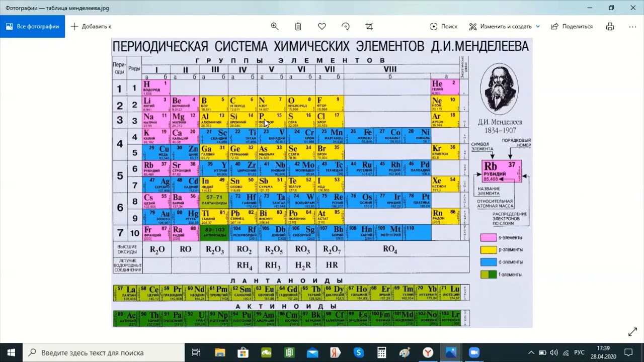Open File Explorer from taskbar
This screenshot has height=362, width=644.
click(220, 352)
